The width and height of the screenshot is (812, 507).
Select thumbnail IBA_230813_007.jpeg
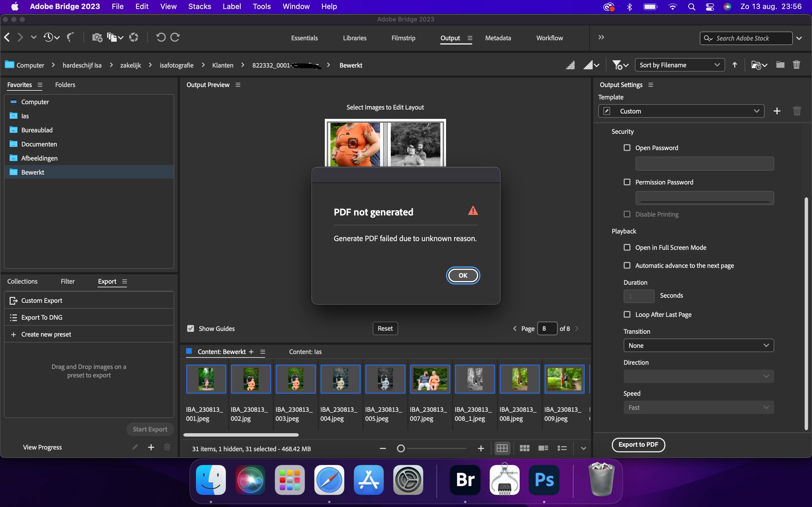430,379
